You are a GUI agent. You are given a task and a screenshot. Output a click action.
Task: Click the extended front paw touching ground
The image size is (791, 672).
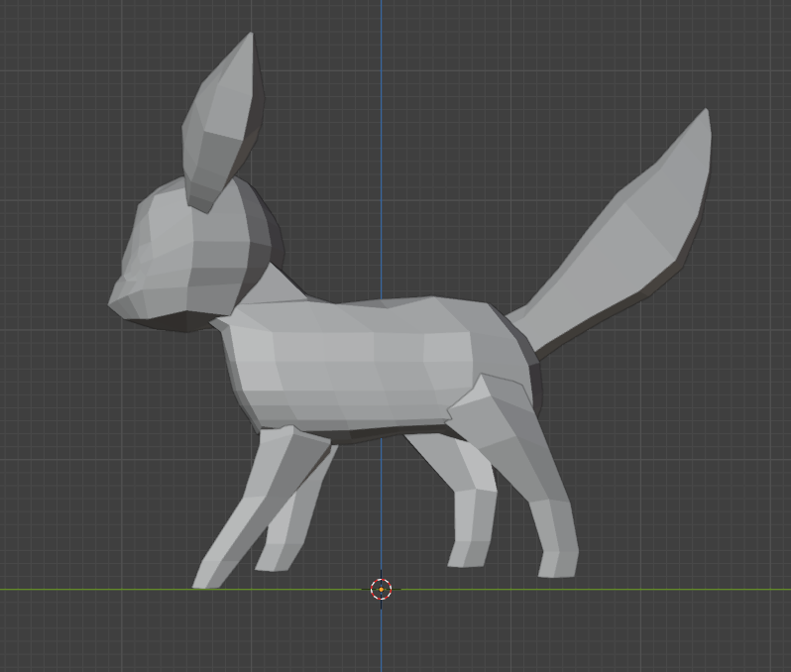point(208,578)
